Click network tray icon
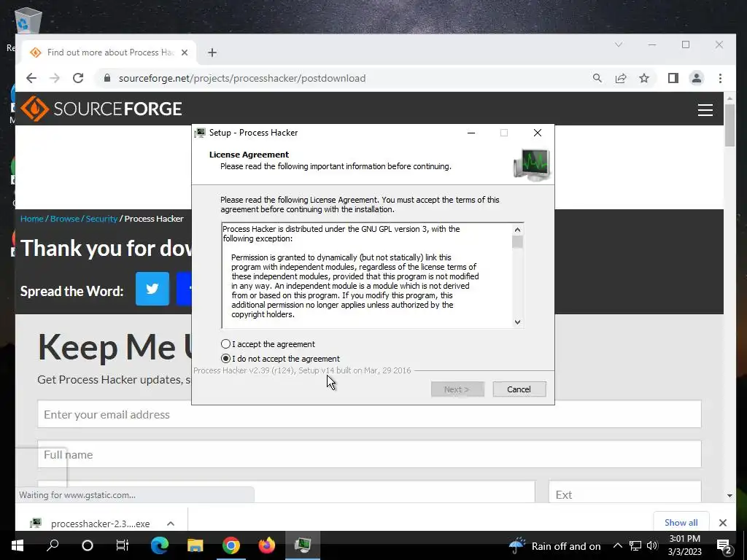The width and height of the screenshot is (747, 560). (635, 545)
